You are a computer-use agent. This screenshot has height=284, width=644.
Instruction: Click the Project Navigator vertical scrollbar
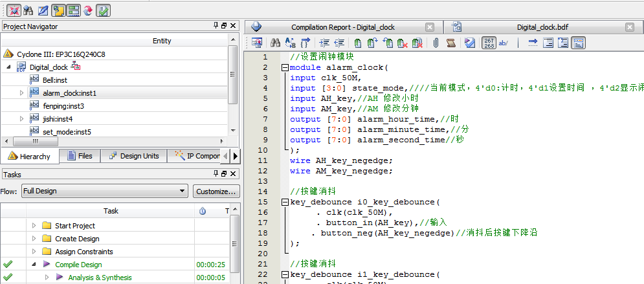coord(232,74)
